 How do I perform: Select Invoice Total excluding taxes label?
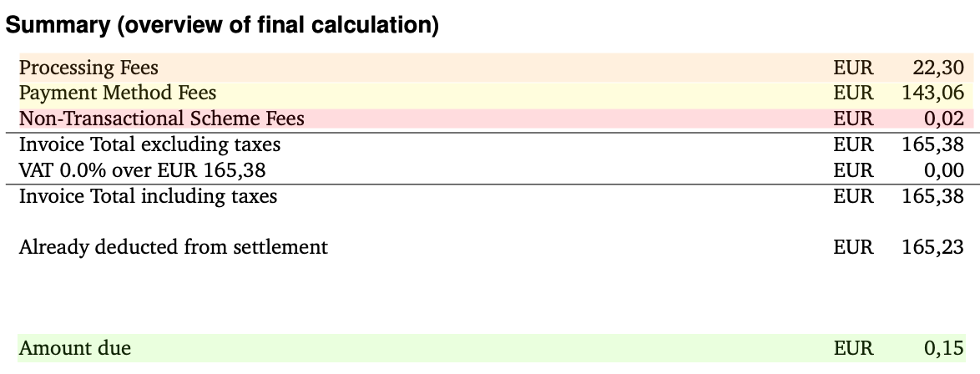[x=150, y=144]
